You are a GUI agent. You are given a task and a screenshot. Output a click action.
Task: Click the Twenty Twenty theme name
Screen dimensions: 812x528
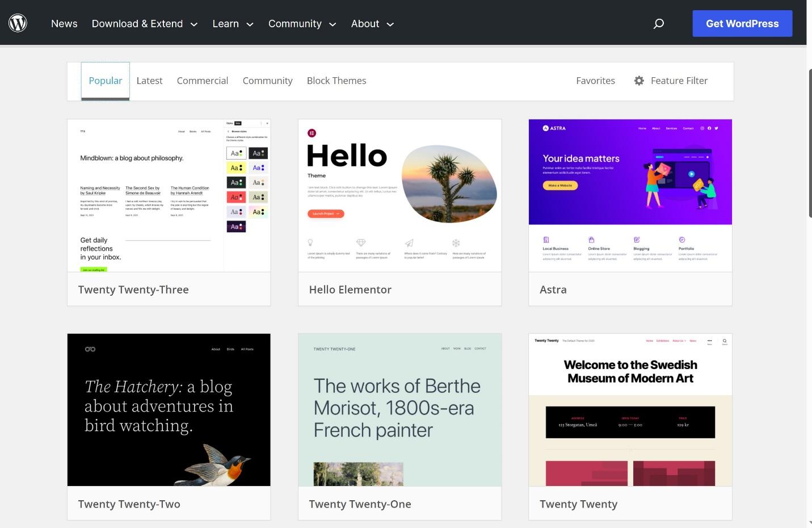(x=579, y=504)
